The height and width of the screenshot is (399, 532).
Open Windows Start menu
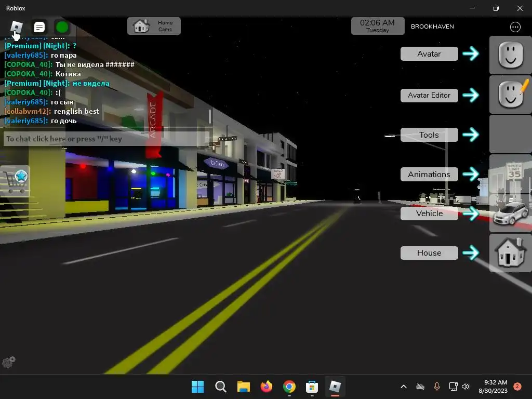click(x=197, y=387)
